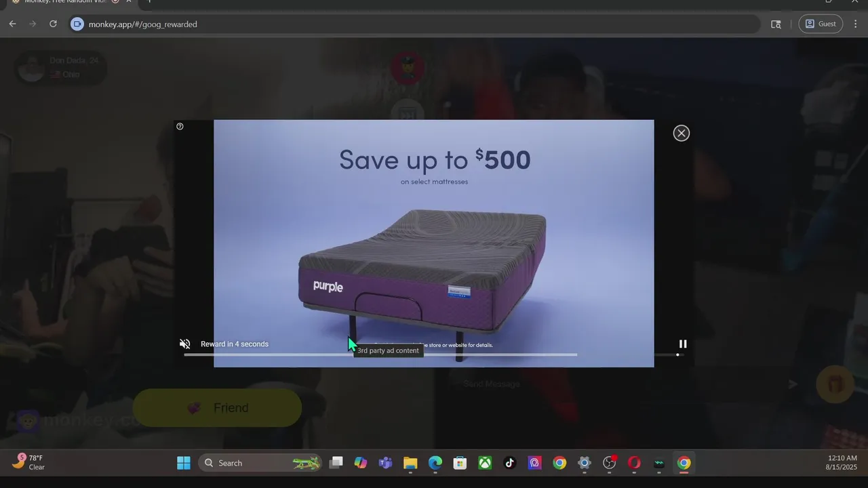Click the dimmed Friend button

tap(217, 408)
